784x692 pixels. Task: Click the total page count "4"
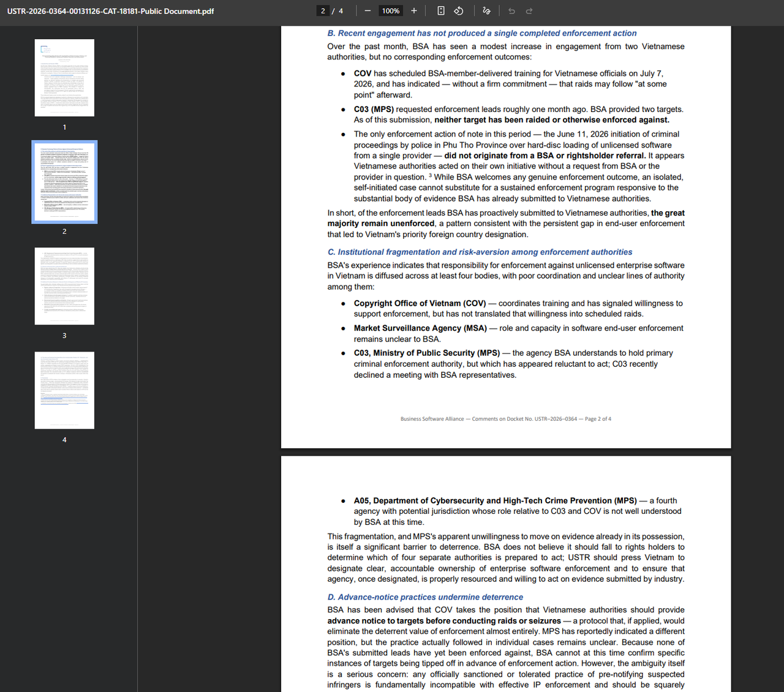point(341,11)
